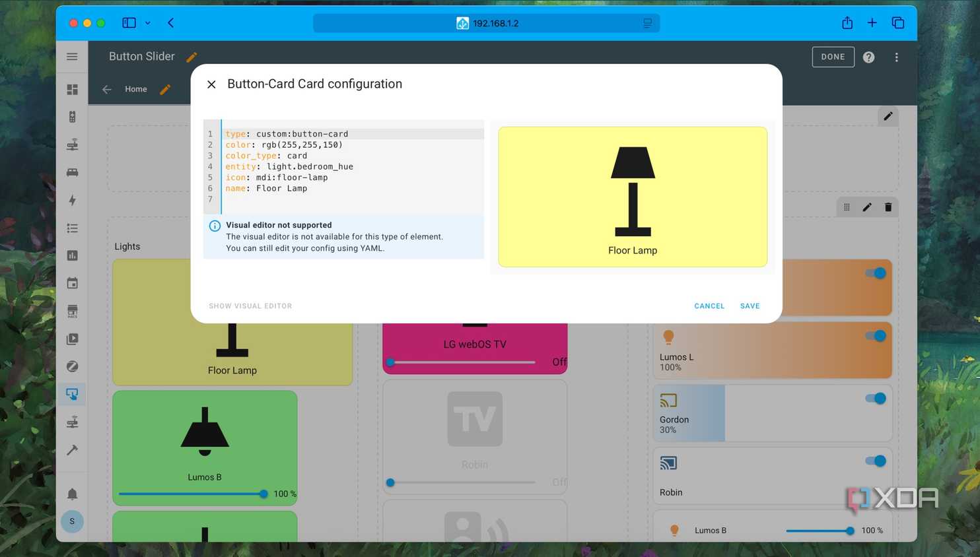Screen dimensions: 980x557
Task: Edit the Button Slider dashboard title
Action: pos(192,57)
